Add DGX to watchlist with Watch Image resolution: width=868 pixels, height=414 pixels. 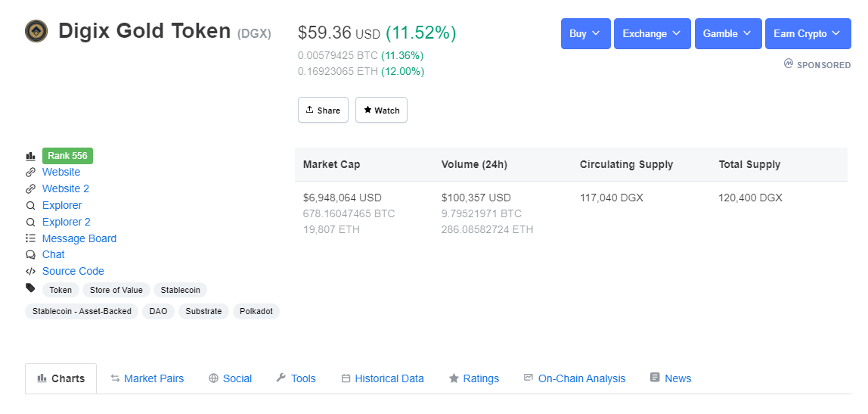(381, 110)
